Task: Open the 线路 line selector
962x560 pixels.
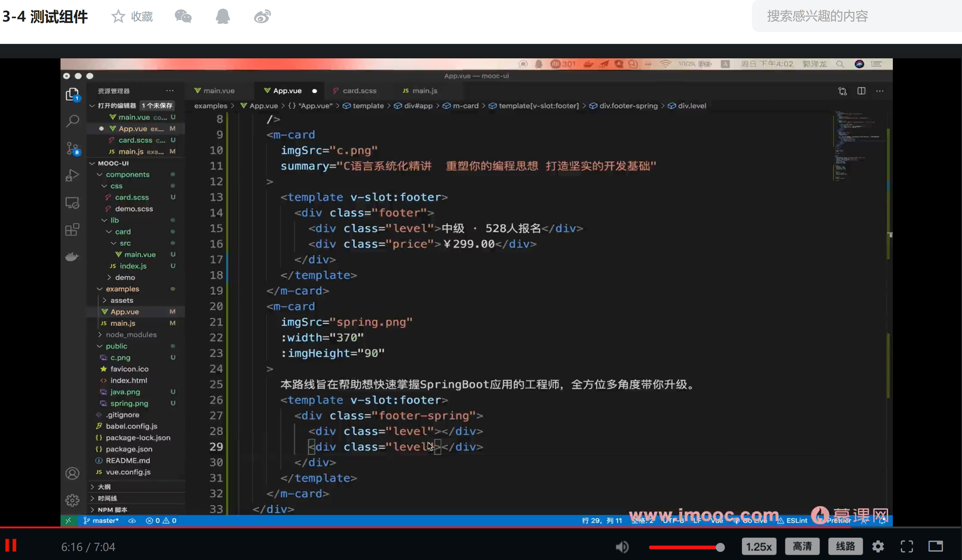Action: click(845, 547)
